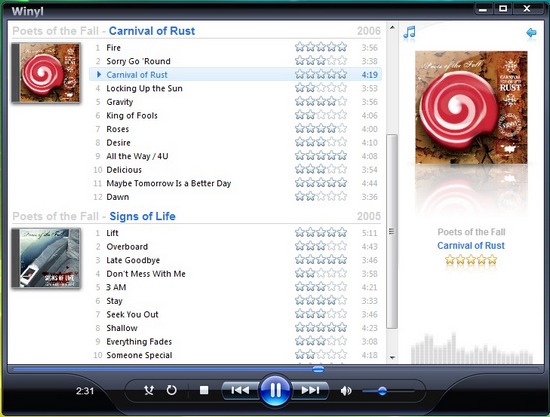The width and height of the screenshot is (550, 417).
Task: Toggle the repeat button
Action: [x=172, y=390]
